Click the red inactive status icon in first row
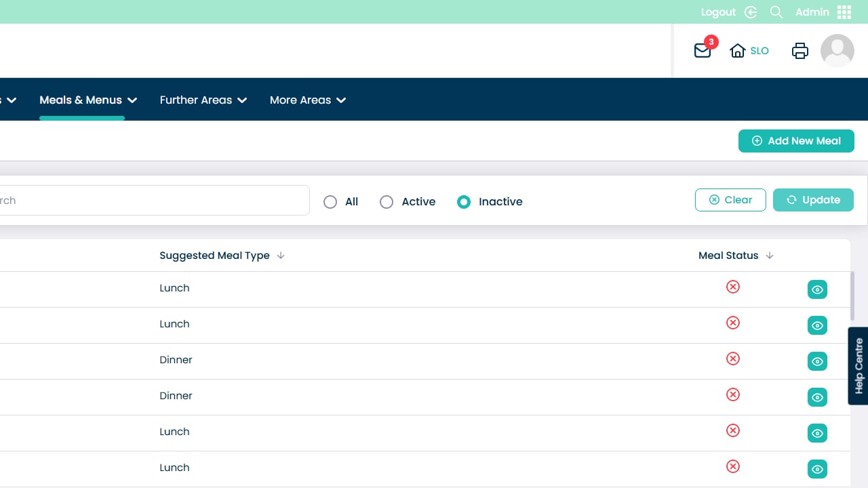 pos(732,287)
